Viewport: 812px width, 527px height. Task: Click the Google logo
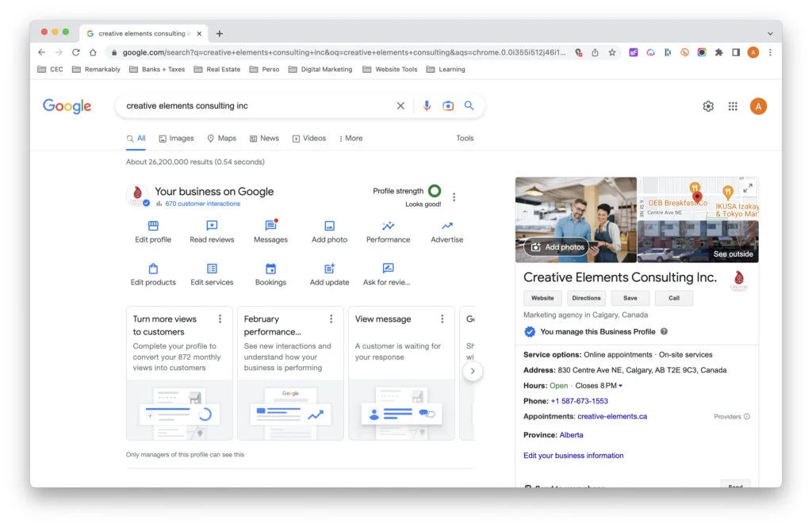click(67, 106)
